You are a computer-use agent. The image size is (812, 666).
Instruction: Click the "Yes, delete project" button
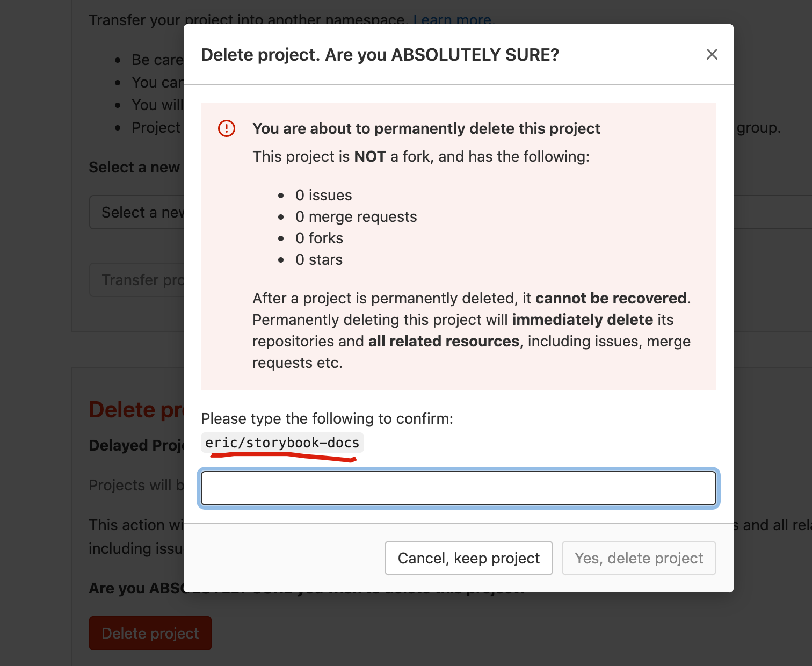639,558
